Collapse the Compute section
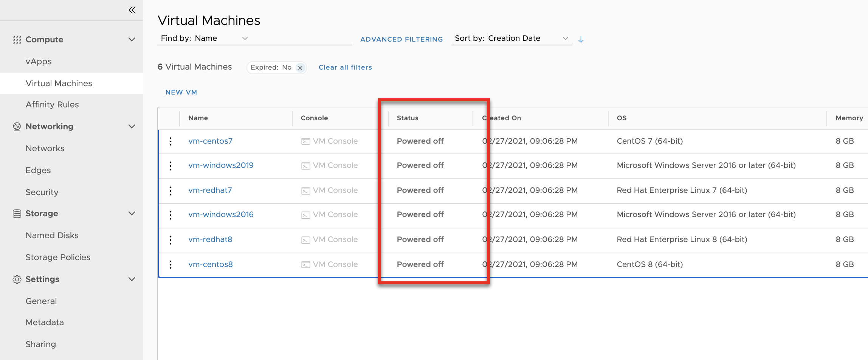The height and width of the screenshot is (360, 868). coord(132,40)
